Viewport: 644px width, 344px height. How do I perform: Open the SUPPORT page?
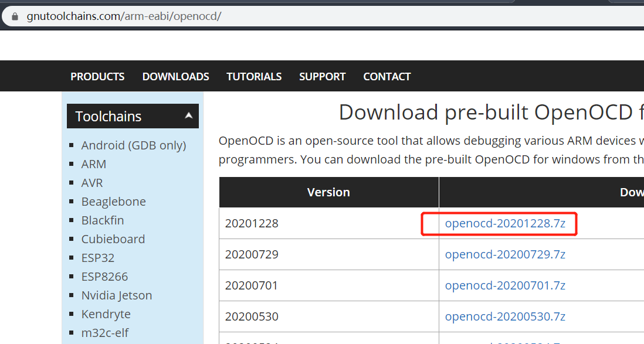point(322,76)
